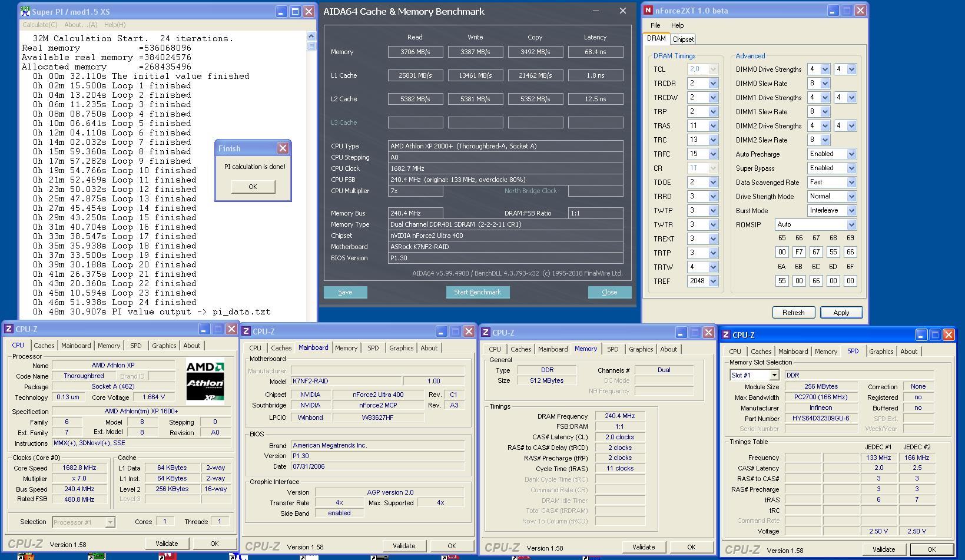Minimize the AIDA64 benchmark window
This screenshot has width=965, height=560.
[x=596, y=11]
